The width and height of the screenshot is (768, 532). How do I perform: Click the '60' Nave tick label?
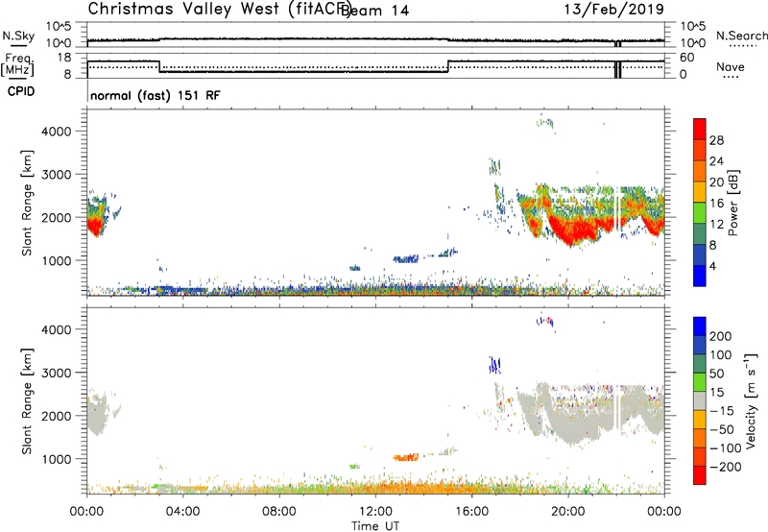click(687, 58)
